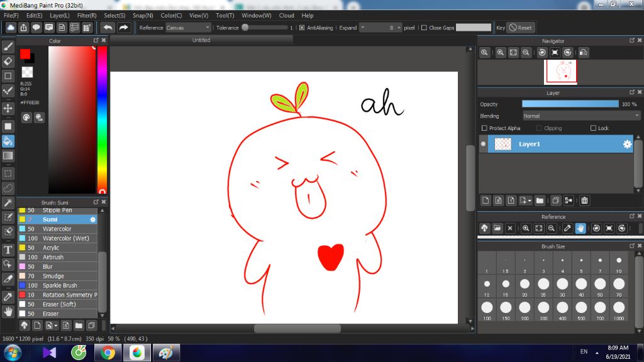
Task: Flip the canvas view in Navigator
Action: (x=583, y=53)
